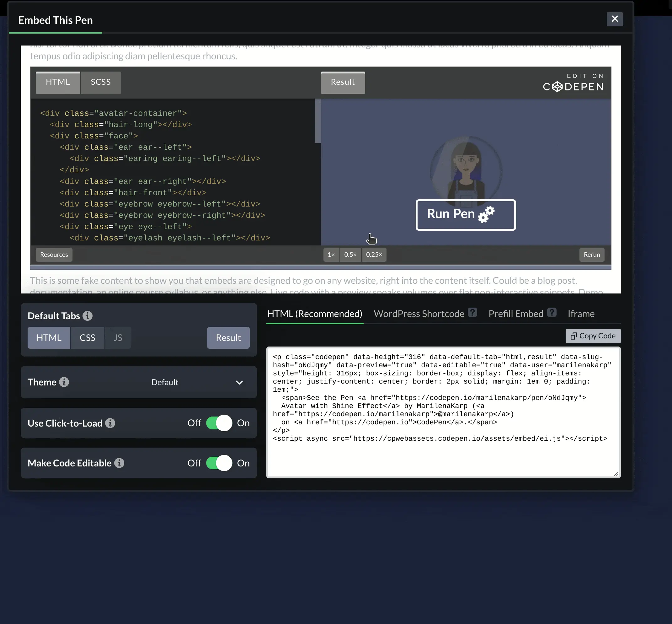Click the Resources button icon
The image size is (672, 624).
[53, 255]
